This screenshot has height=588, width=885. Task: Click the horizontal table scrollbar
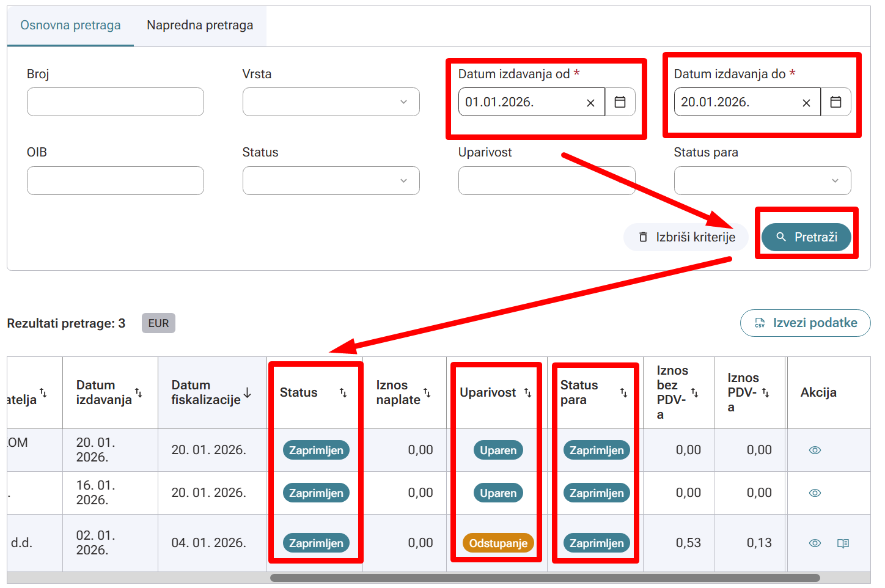tap(544, 578)
